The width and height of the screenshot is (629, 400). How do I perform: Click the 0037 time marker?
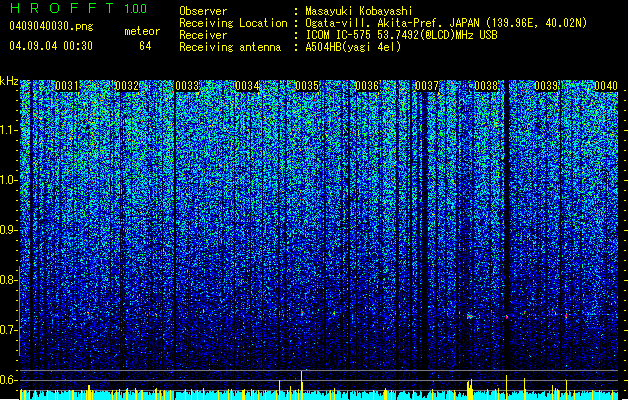pos(427,86)
